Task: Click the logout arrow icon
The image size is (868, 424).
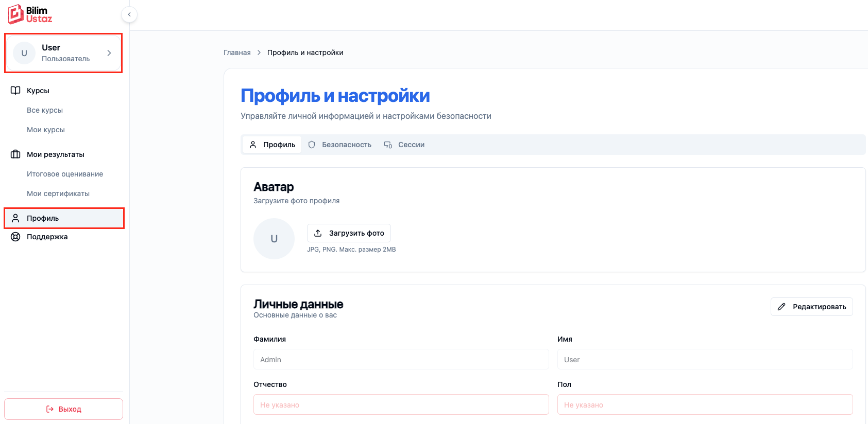Action: click(x=50, y=409)
